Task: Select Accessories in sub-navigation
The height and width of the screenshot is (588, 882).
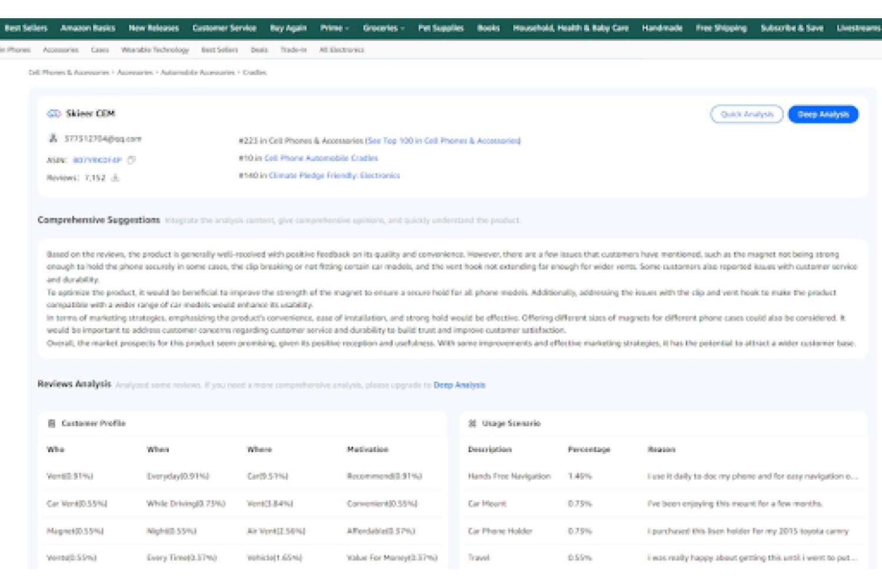Action: tap(61, 50)
